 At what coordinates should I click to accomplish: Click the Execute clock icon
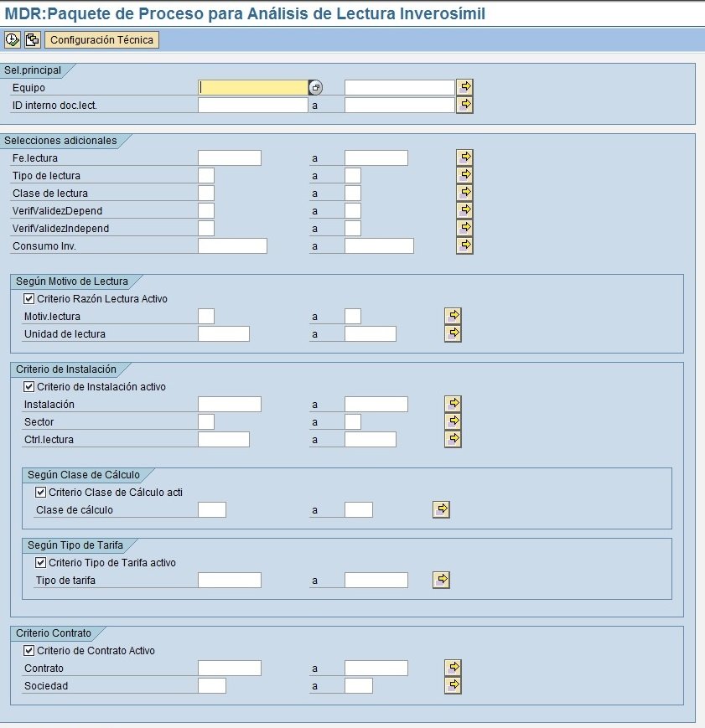click(x=13, y=39)
